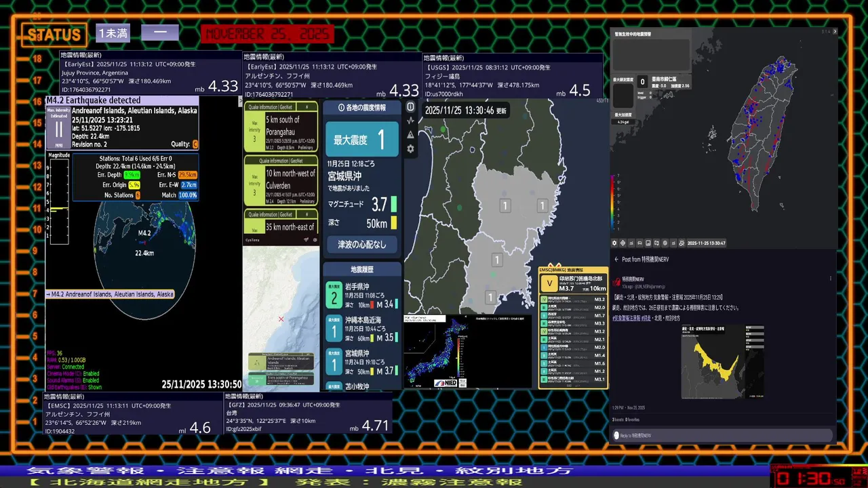Click the red NOVEMBER 25, 2025 date banner

268,34
